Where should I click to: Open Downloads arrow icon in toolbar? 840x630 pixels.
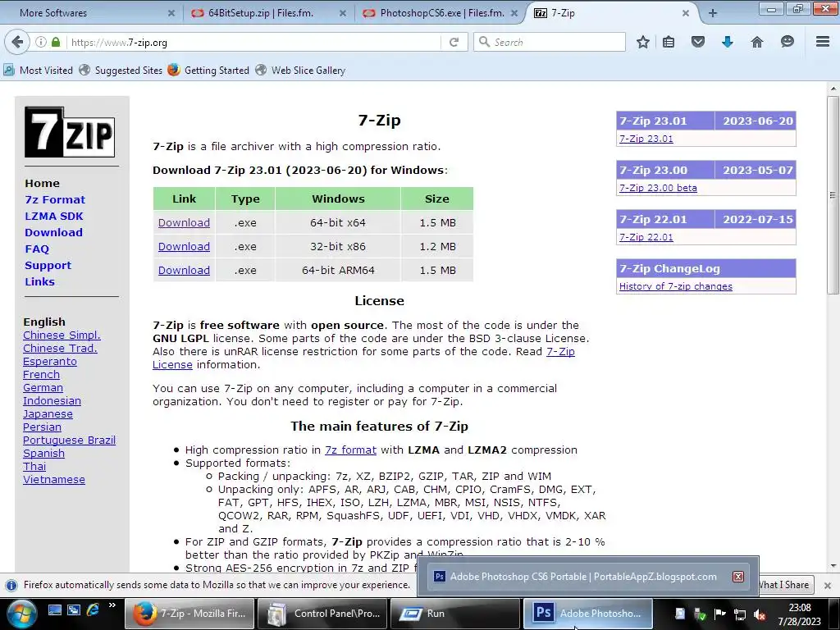pos(727,42)
